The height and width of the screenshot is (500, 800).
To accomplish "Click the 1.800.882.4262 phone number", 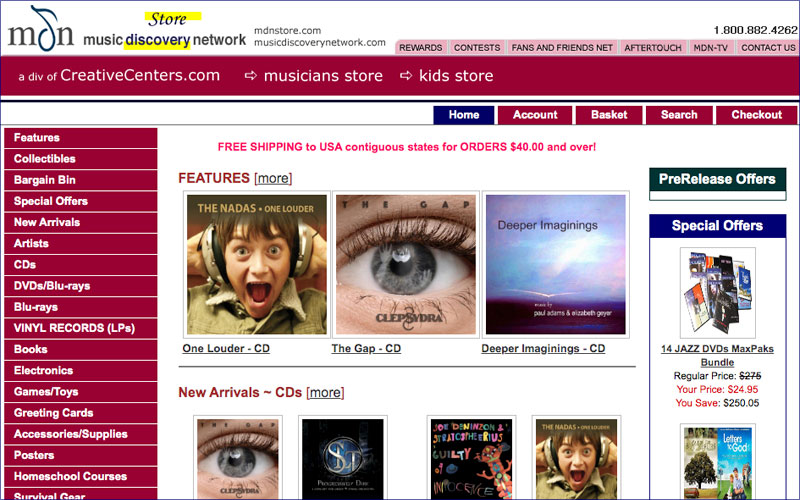I will (x=755, y=30).
